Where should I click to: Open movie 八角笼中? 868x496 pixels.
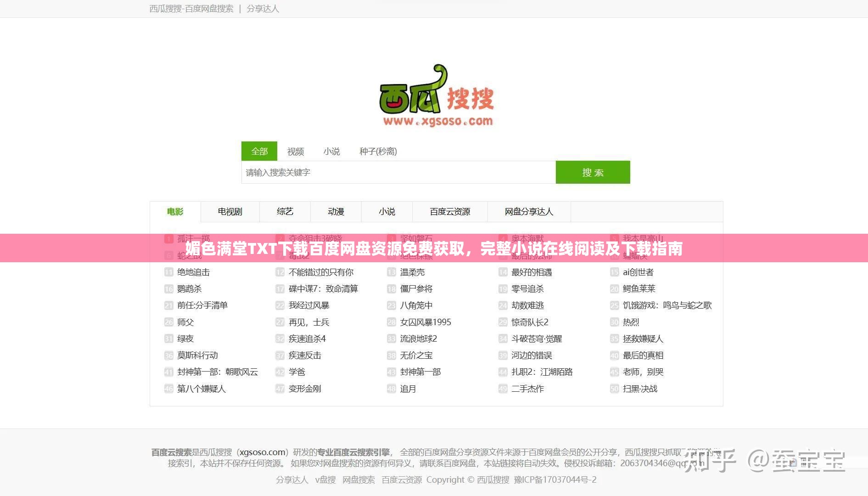pos(416,305)
